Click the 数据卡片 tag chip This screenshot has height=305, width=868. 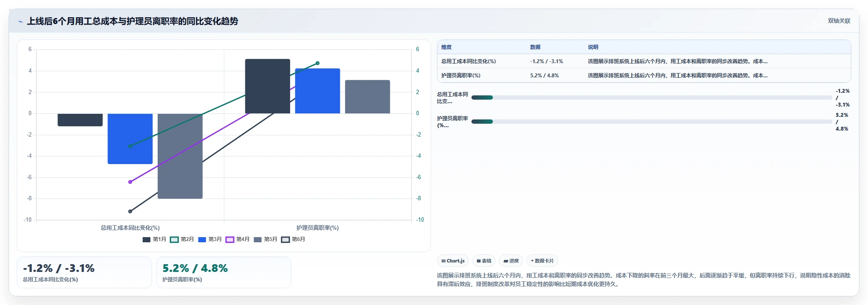coord(542,261)
